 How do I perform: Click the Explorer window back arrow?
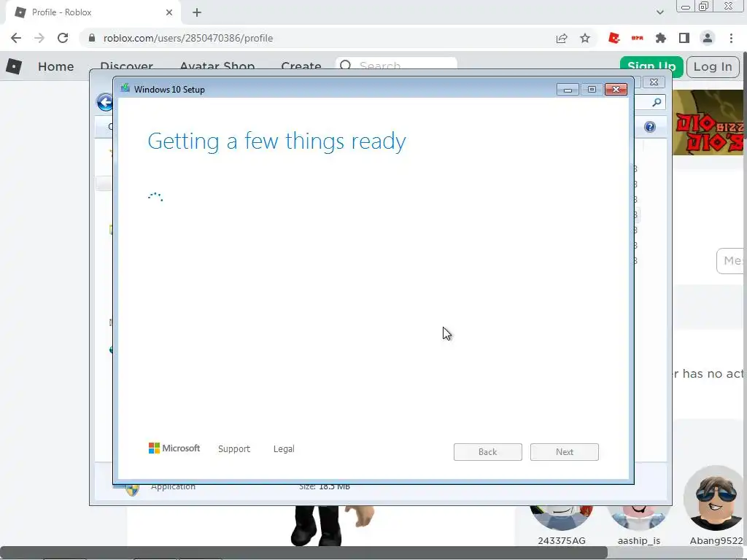104,102
